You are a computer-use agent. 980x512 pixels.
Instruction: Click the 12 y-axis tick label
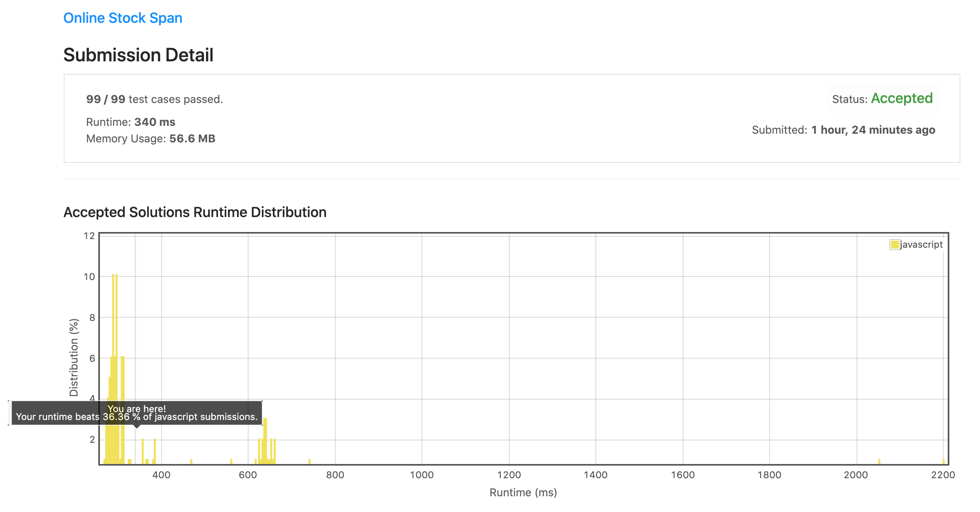pos(89,236)
